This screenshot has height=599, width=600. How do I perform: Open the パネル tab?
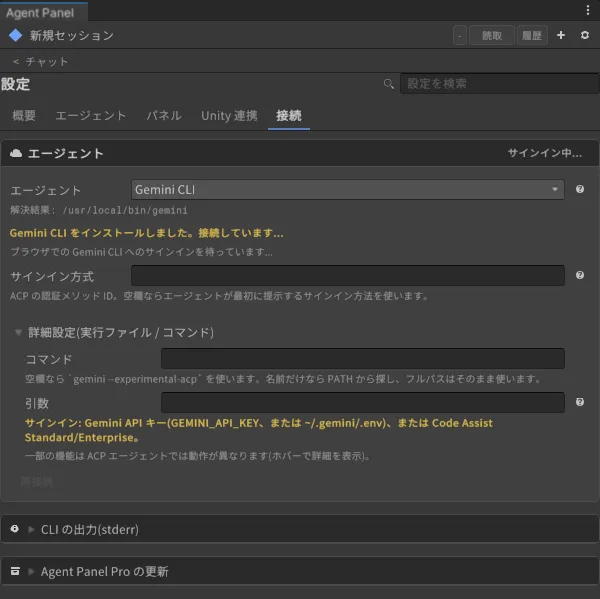(x=164, y=116)
